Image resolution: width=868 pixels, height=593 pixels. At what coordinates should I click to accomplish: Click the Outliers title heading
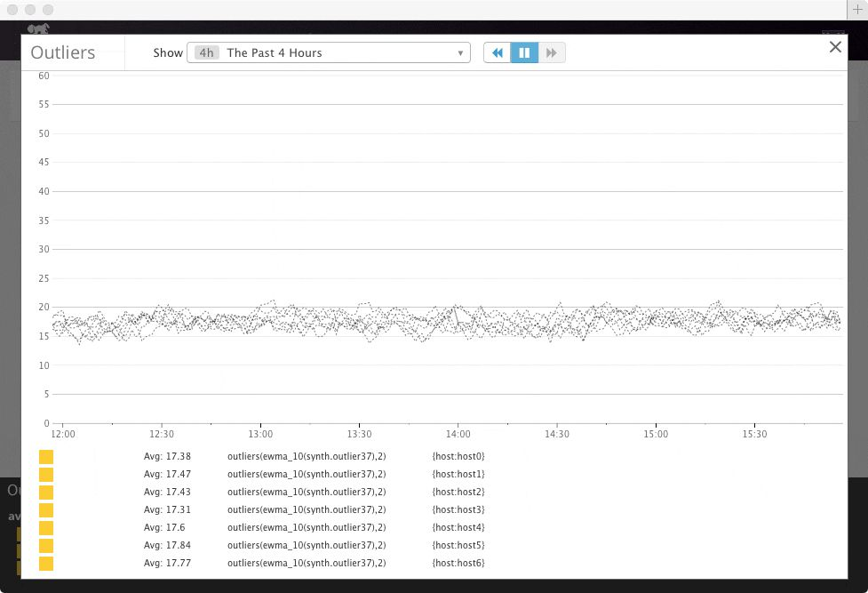pyautogui.click(x=63, y=53)
